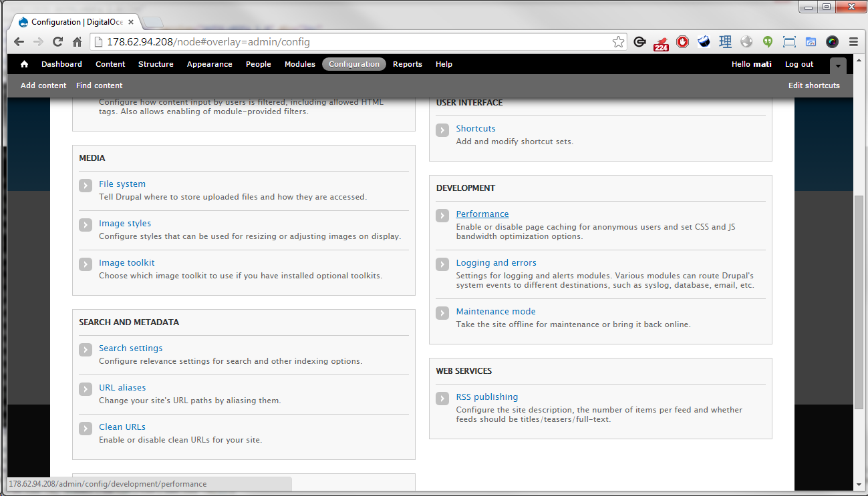The width and height of the screenshot is (868, 496).
Task: Open the People admin menu
Action: click(x=259, y=64)
